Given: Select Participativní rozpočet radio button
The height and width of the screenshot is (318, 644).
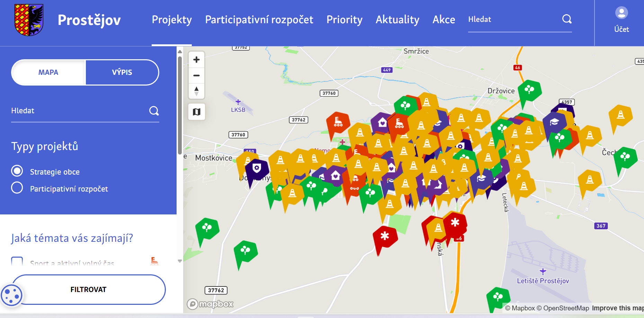Looking at the screenshot, I should click(17, 187).
